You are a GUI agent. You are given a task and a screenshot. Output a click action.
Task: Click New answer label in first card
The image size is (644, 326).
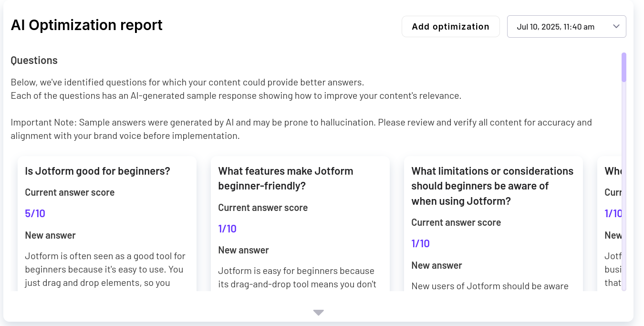click(50, 235)
